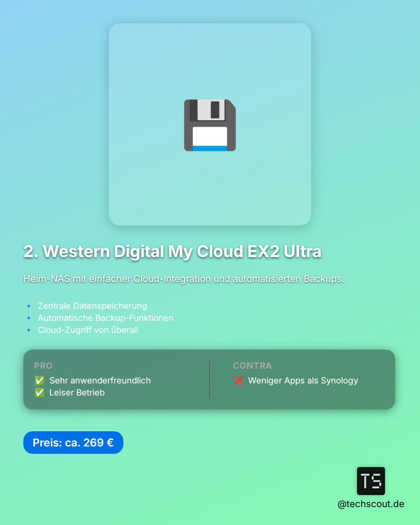Click the Preis: ca. 269 € button
This screenshot has width=420, height=525.
73,443
